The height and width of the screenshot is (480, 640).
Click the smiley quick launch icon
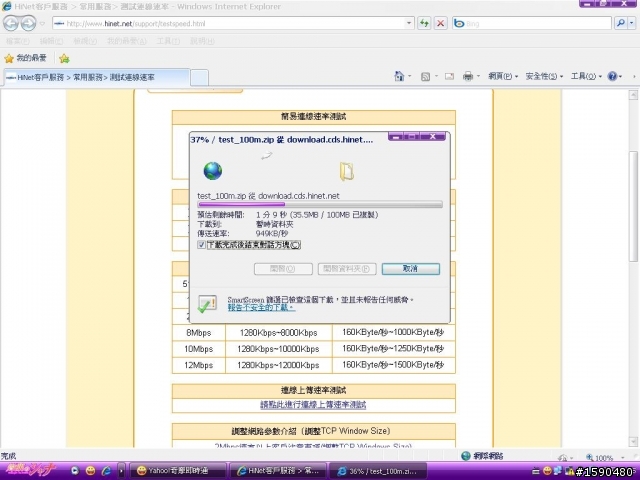pos(90,471)
